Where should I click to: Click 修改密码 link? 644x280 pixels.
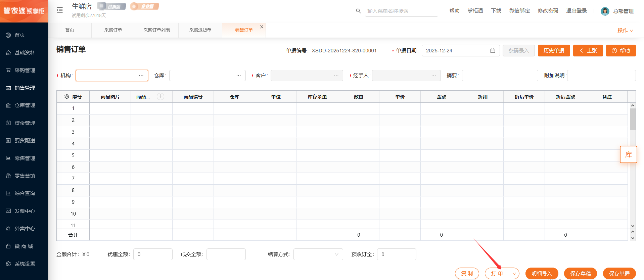tap(548, 11)
